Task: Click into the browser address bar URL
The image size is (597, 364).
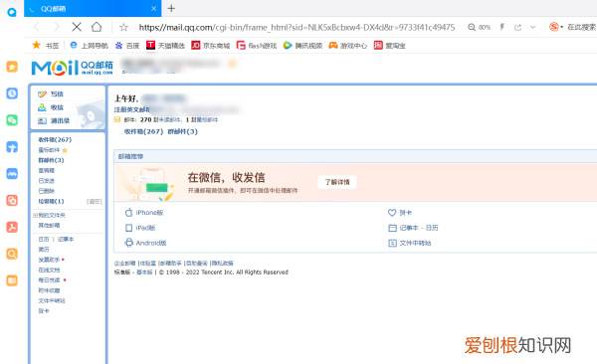Action: coord(297,27)
